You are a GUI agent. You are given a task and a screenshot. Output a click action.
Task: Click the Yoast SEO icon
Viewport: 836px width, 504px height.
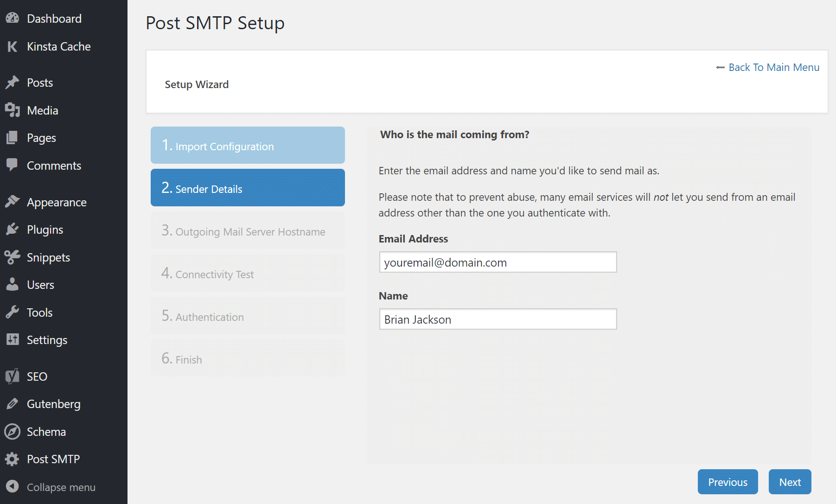[x=13, y=376]
